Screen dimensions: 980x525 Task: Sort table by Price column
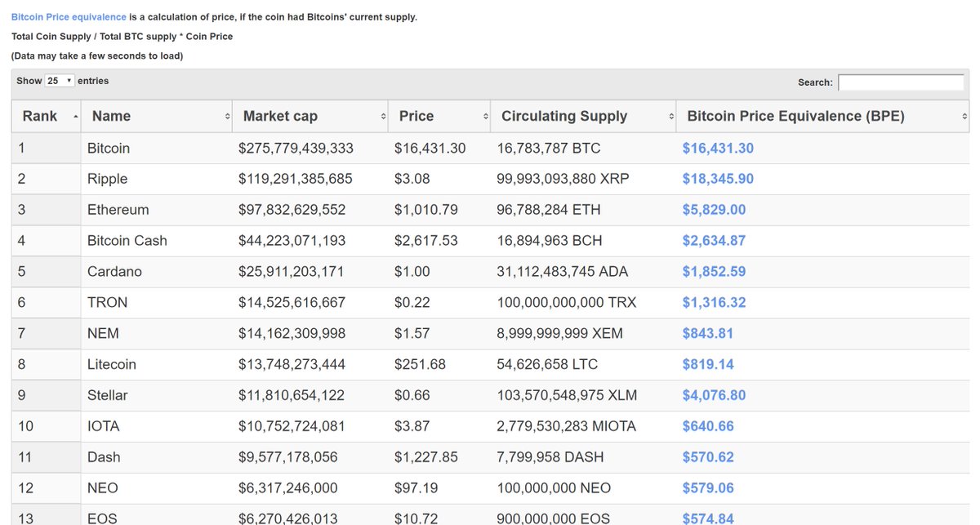point(439,117)
